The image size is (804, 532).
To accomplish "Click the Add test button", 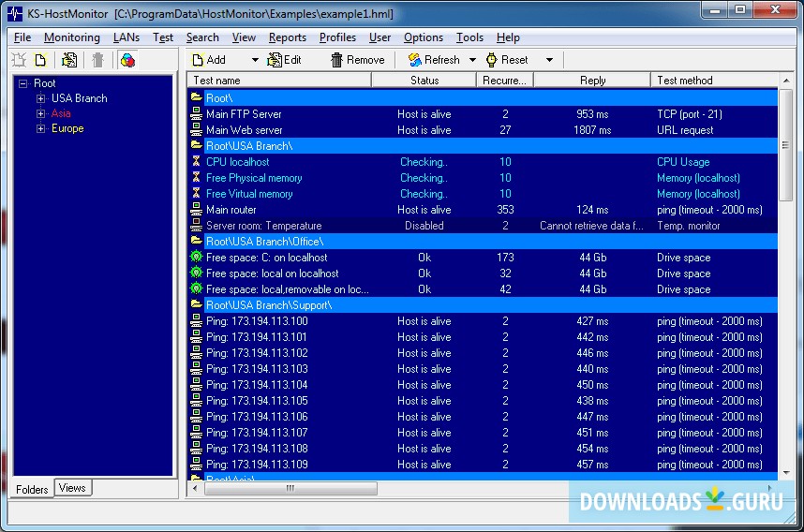I will (209, 60).
